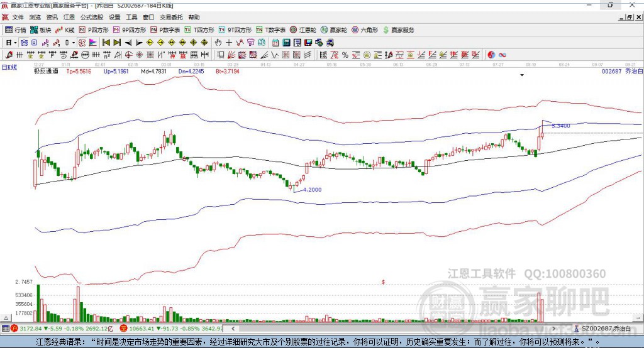
Task: Select the crosshair cursor tool
Action: pyautogui.click(x=229, y=43)
